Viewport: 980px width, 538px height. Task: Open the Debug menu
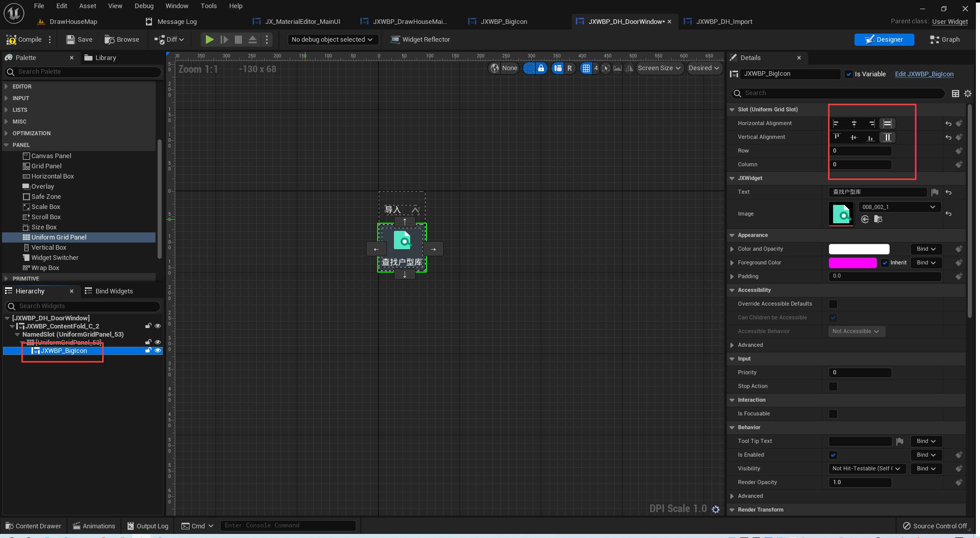point(143,6)
